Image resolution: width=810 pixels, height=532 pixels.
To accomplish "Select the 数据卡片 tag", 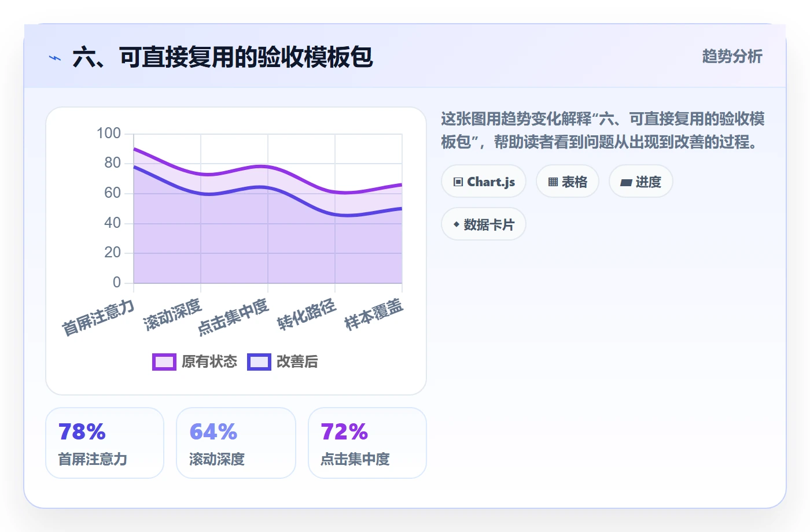I will point(484,224).
